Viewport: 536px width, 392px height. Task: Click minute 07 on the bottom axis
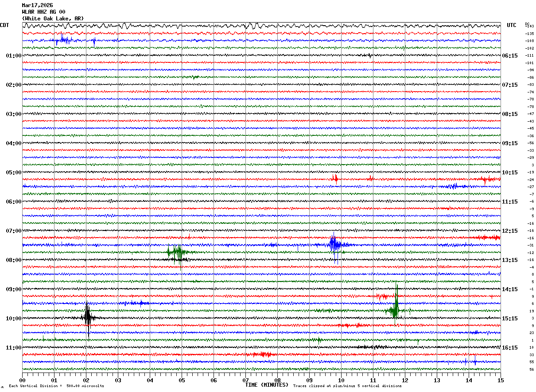click(x=245, y=380)
